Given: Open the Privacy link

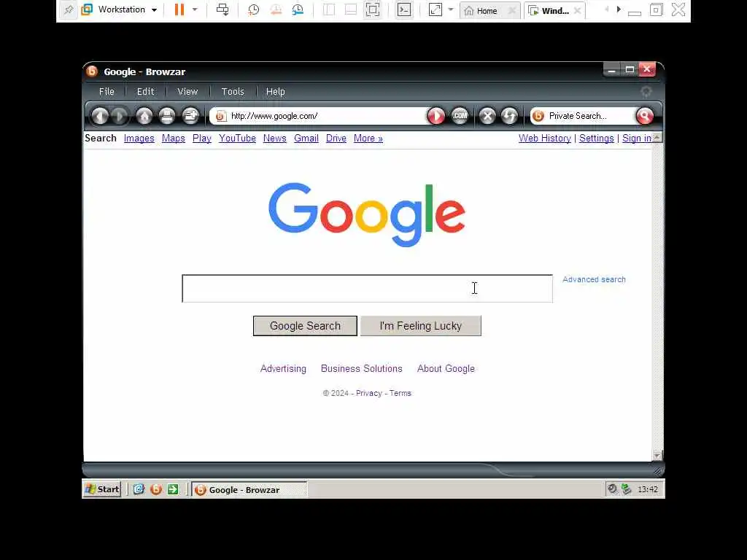Looking at the screenshot, I should [368, 393].
